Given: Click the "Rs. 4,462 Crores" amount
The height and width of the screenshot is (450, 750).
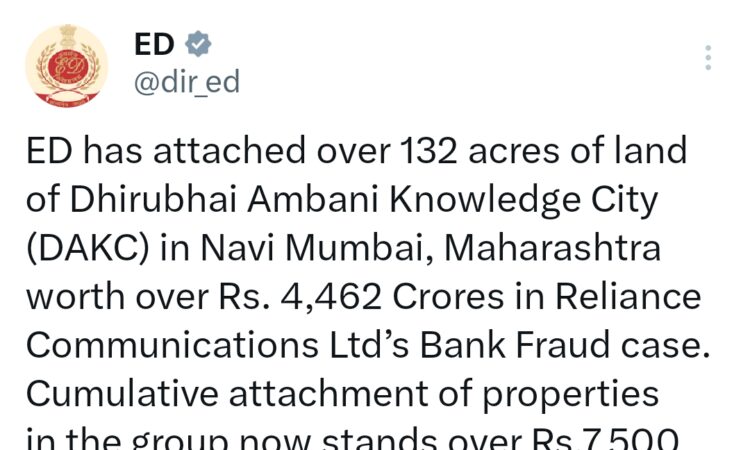Looking at the screenshot, I should (x=369, y=295).
